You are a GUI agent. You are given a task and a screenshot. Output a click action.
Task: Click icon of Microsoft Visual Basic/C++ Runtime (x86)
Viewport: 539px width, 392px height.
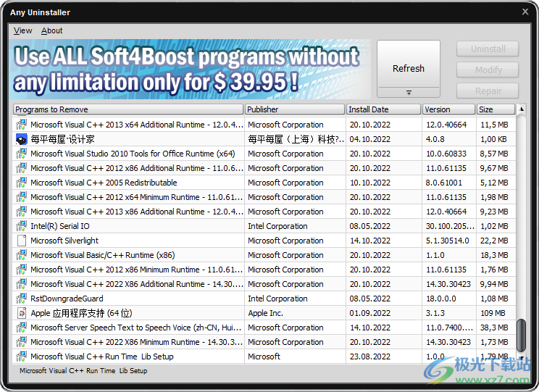click(21, 255)
